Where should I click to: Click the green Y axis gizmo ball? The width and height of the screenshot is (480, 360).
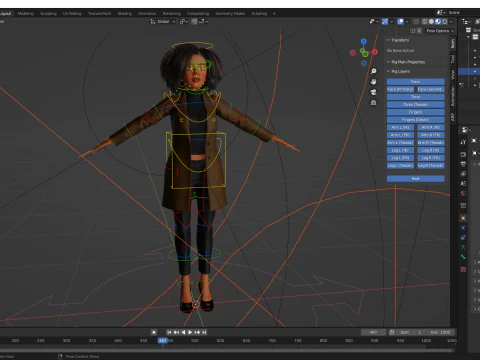(365, 54)
